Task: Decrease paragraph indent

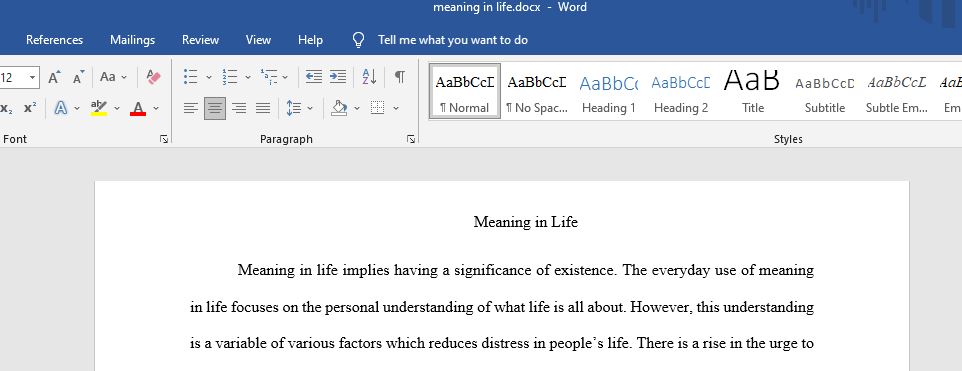Action: pos(314,77)
